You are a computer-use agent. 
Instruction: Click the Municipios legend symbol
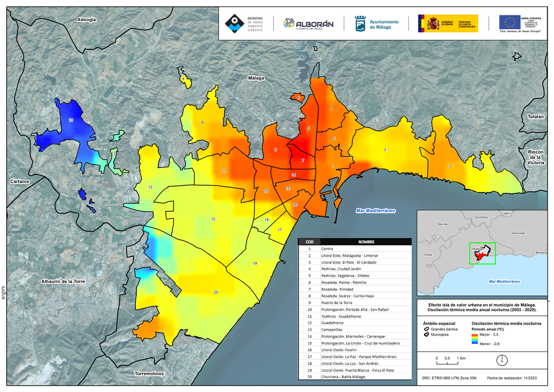pyautogui.click(x=426, y=335)
